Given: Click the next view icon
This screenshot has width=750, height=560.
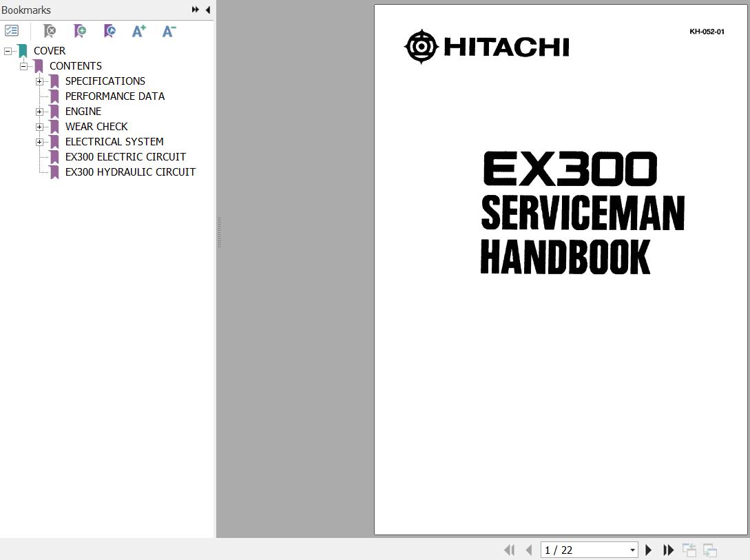Looking at the screenshot, I should 710,550.
